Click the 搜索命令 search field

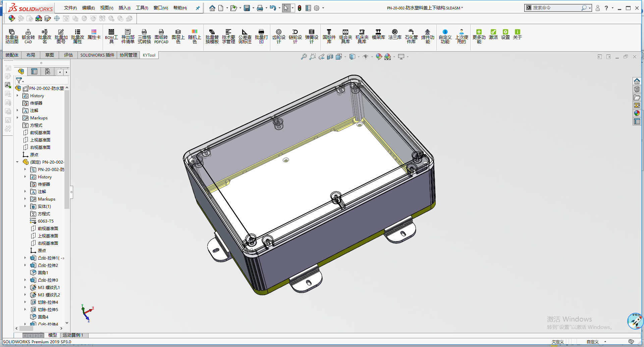pos(557,8)
